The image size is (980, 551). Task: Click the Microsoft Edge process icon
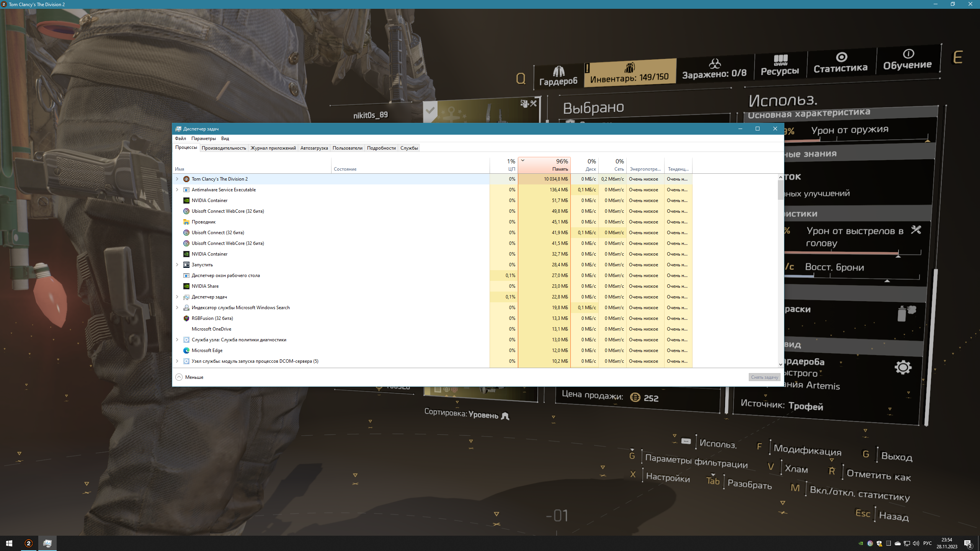[x=186, y=350]
